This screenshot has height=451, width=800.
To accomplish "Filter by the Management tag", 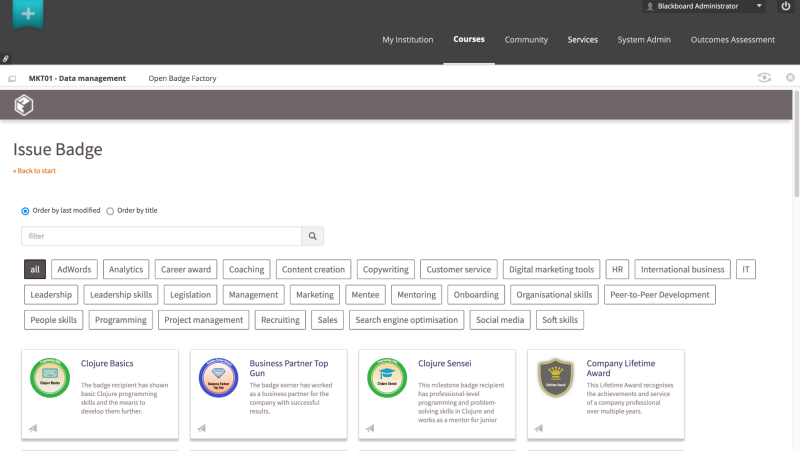I will pos(254,295).
